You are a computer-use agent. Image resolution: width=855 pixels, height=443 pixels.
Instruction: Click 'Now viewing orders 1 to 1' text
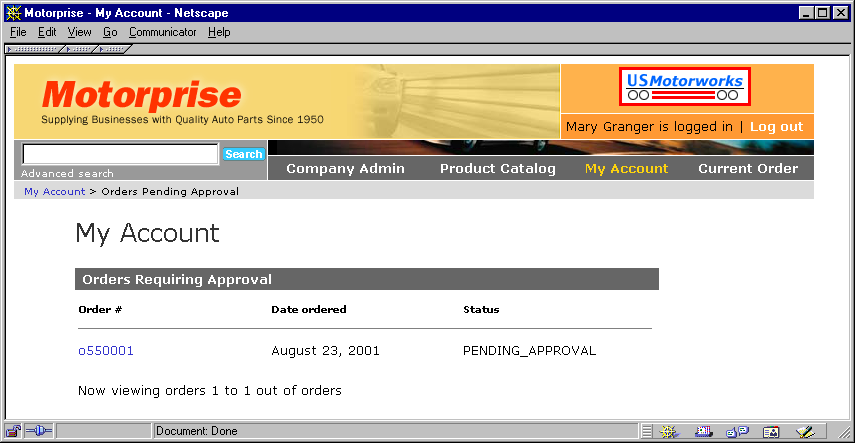click(210, 391)
